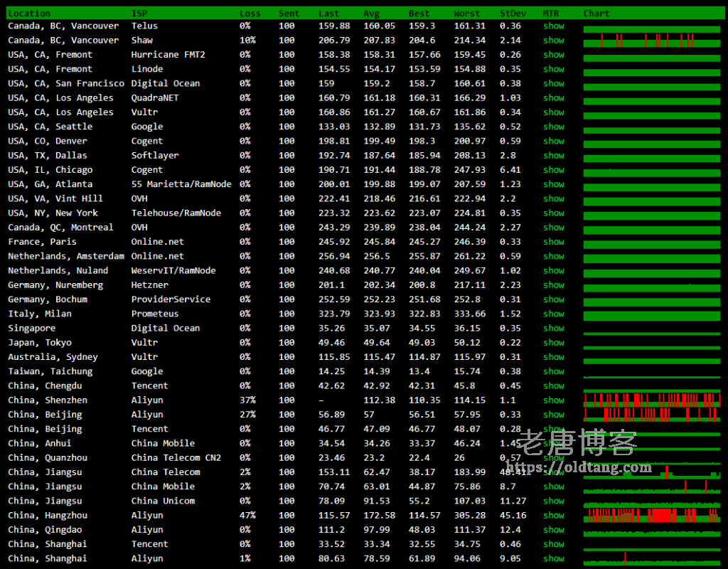Viewport: 728px width, 569px height.
Task: Click show for Shanghai Tencent row
Action: (x=553, y=544)
